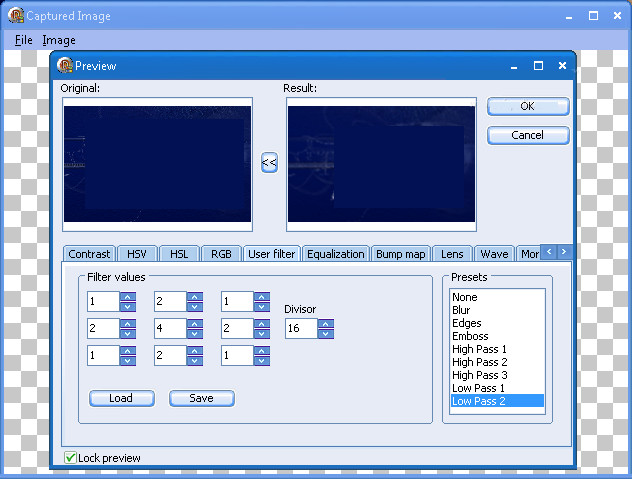
Task: Click the Load filter button
Action: pos(121,398)
